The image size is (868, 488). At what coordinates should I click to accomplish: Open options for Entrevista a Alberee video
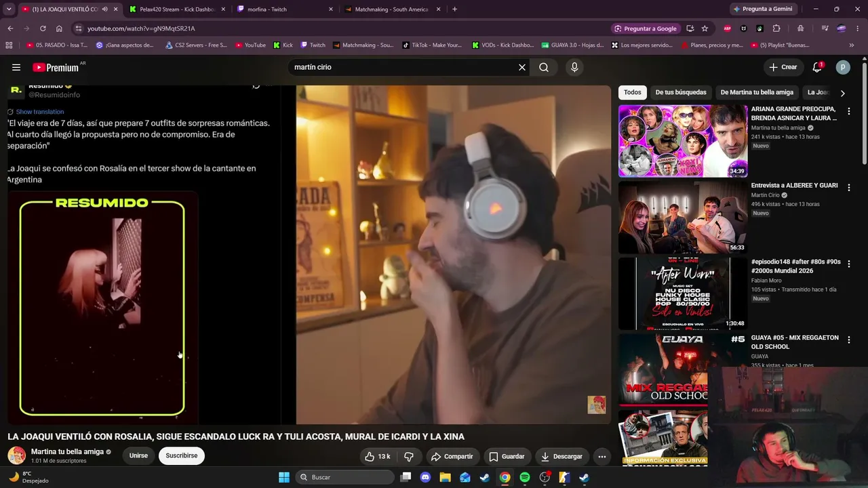point(849,188)
